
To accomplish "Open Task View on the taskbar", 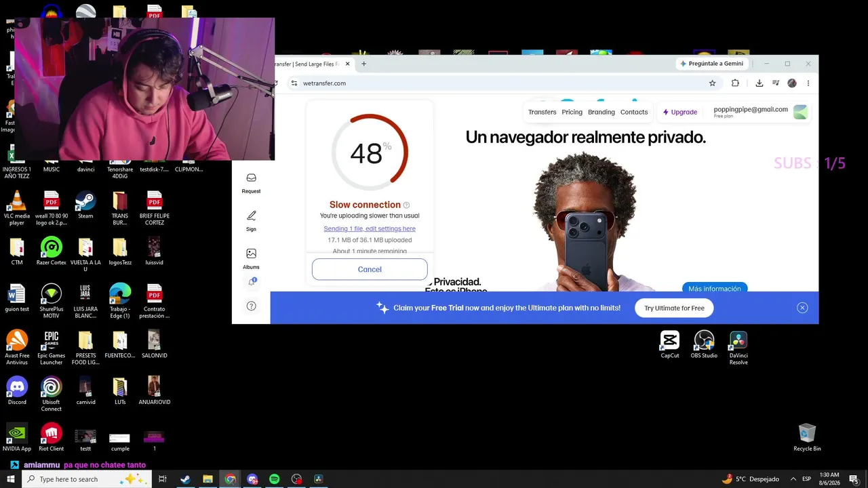I will click(x=163, y=479).
